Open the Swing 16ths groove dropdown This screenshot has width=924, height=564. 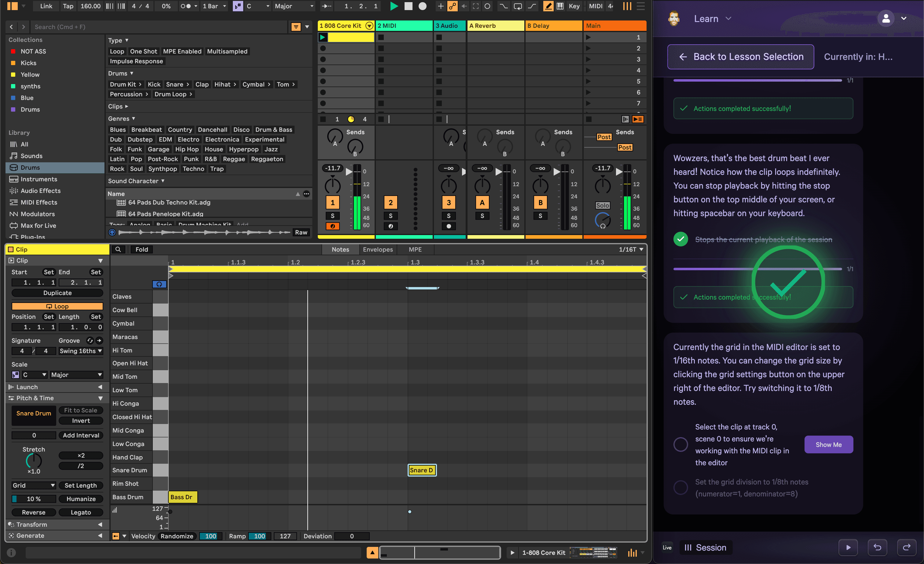[81, 351]
